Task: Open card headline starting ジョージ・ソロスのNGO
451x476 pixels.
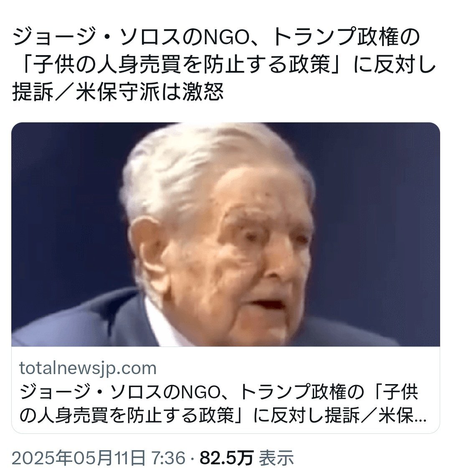Action: coord(223,404)
